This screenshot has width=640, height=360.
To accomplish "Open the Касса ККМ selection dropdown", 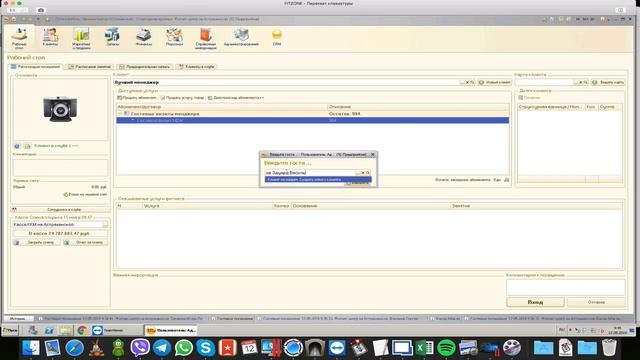I will tap(105, 224).
